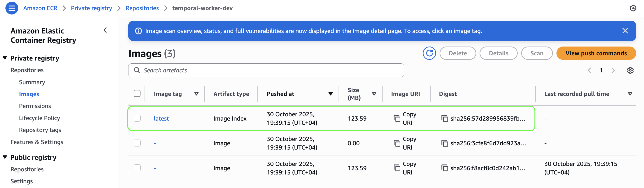Check the box for sha256:f8acf8c0d242ab1 row
Screen dimensions: 644x188
pyautogui.click(x=137, y=168)
